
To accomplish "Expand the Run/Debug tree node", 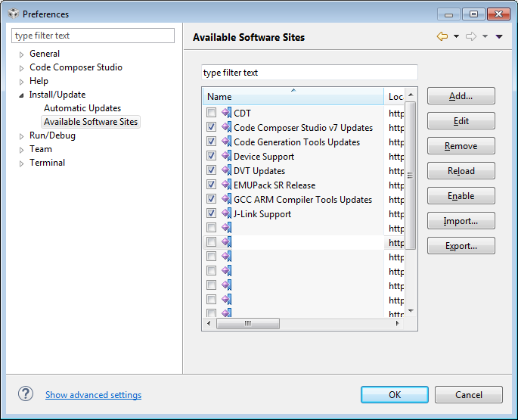I will (x=21, y=136).
